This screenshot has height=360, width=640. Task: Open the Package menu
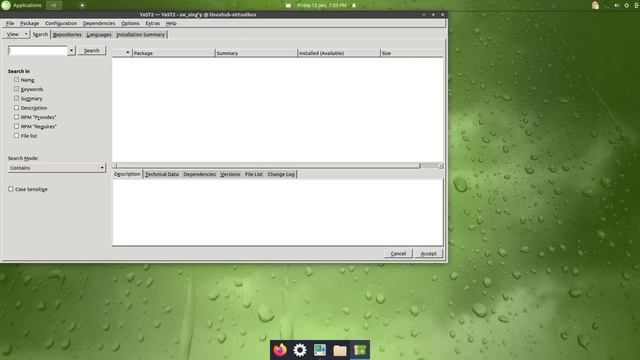[x=29, y=23]
